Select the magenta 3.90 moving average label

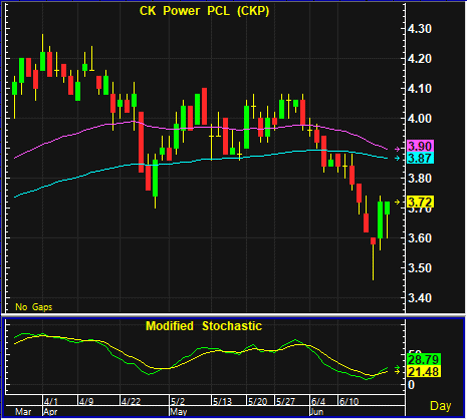click(421, 146)
